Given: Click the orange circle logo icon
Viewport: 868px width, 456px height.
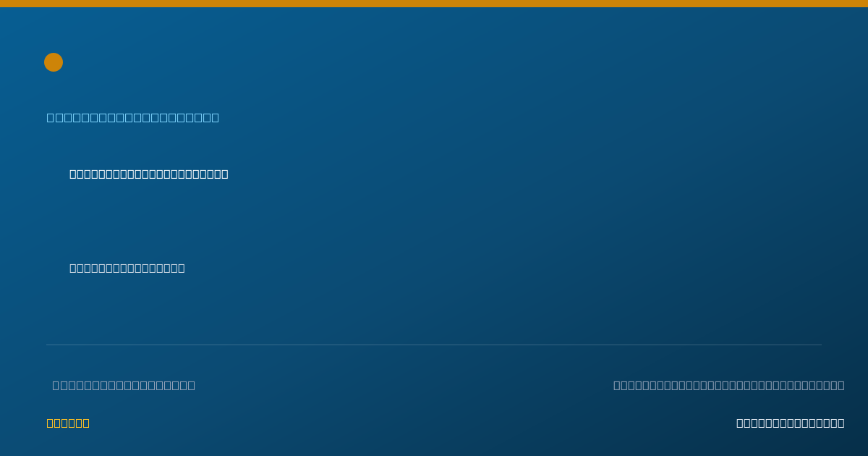Looking at the screenshot, I should 54,62.
